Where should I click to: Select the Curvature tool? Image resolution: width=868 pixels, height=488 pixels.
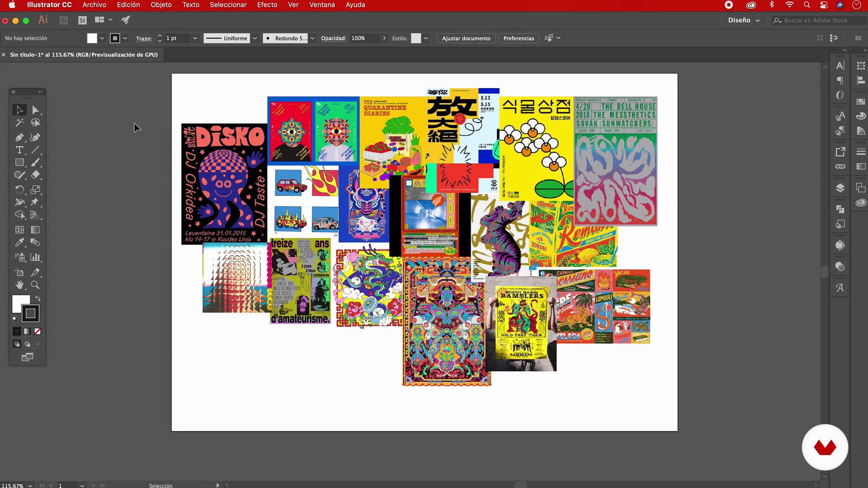(x=35, y=137)
